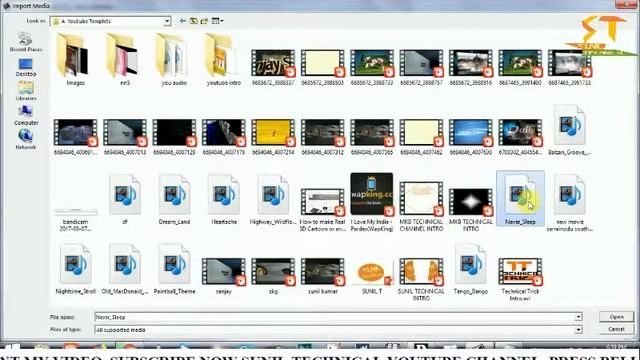The width and height of the screenshot is (640, 360).
Task: Select the Old_MacDonald audio file
Action: coord(125,269)
